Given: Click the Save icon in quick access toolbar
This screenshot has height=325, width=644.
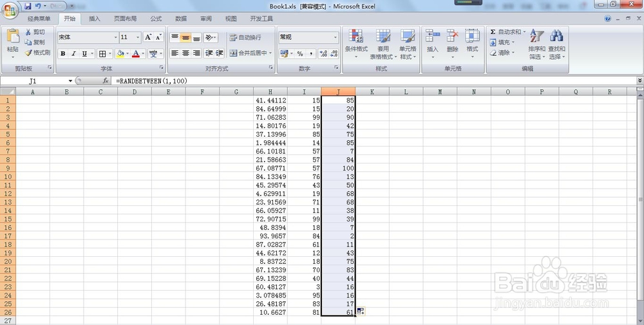Looking at the screenshot, I should 28,6.
